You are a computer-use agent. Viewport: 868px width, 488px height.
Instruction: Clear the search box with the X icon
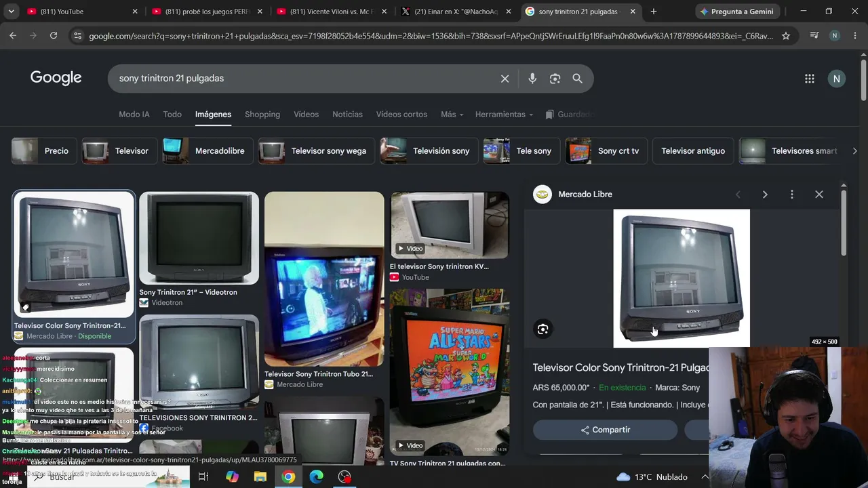click(505, 79)
